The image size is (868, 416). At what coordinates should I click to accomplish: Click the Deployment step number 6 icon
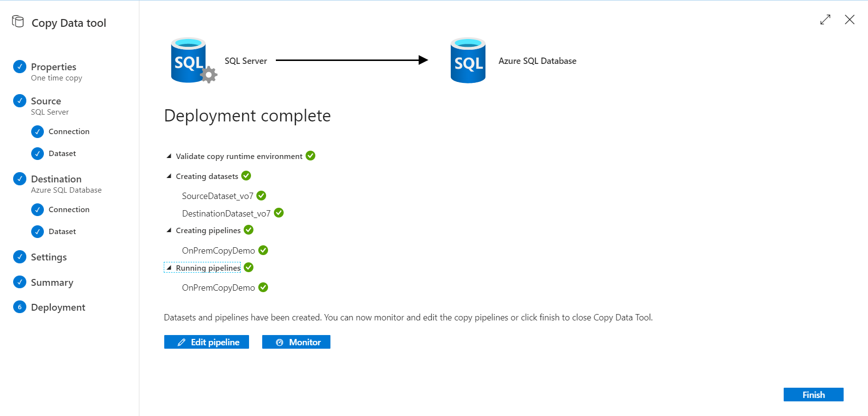19,307
